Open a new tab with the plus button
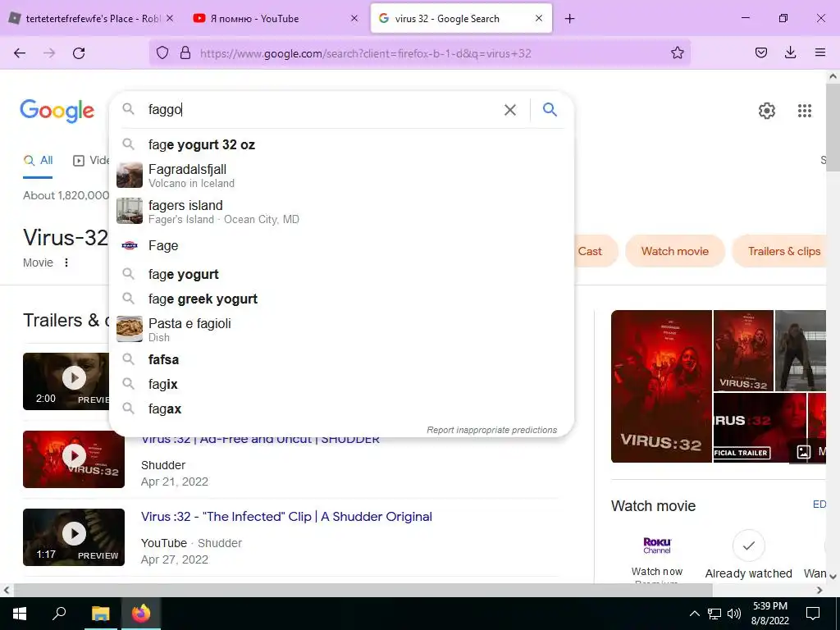Image resolution: width=840 pixels, height=630 pixels. pyautogui.click(x=569, y=19)
